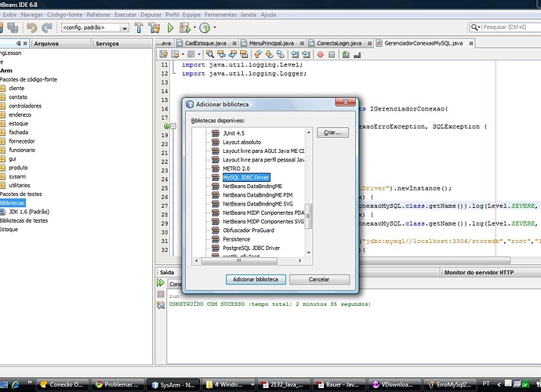This screenshot has height=392, width=541.
Task: Select JUnit 4.5 library
Action: (234, 133)
